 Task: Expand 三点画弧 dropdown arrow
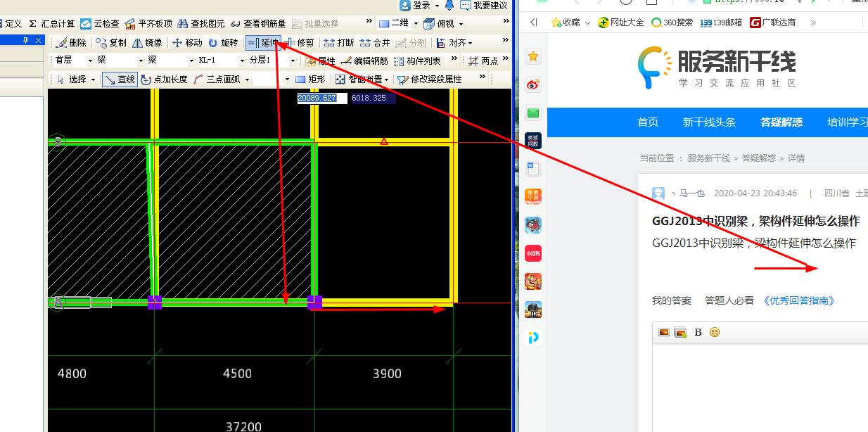(x=247, y=80)
